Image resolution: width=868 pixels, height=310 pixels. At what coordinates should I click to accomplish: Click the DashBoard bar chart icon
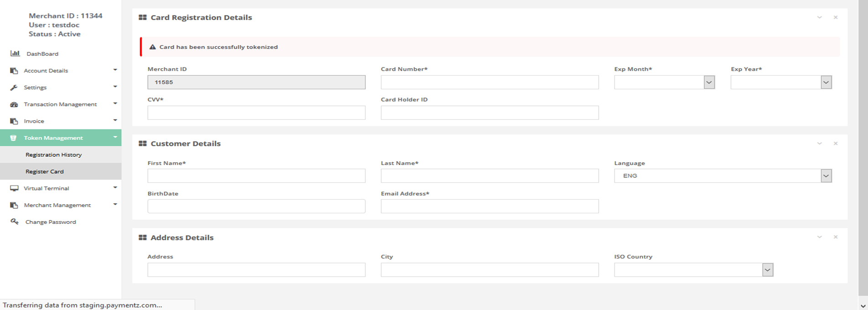coord(15,53)
